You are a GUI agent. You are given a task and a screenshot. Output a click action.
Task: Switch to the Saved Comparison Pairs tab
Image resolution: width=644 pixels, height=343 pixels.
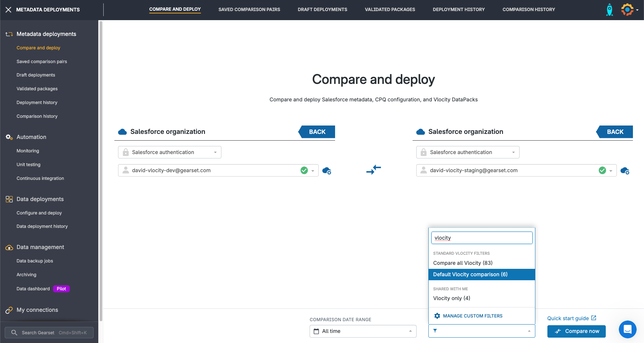249,10
